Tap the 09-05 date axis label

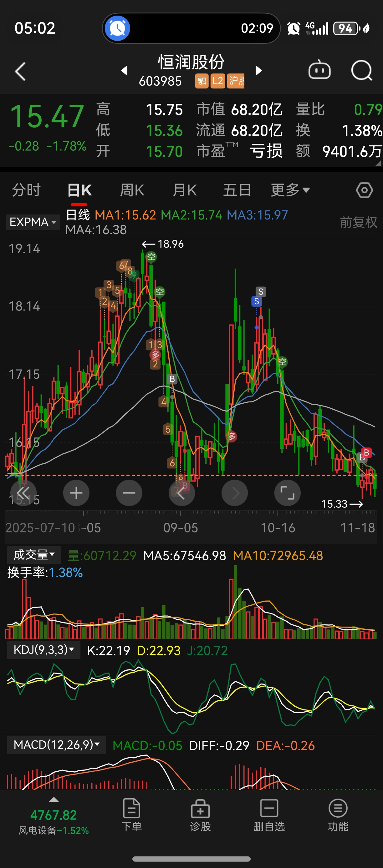[181, 528]
